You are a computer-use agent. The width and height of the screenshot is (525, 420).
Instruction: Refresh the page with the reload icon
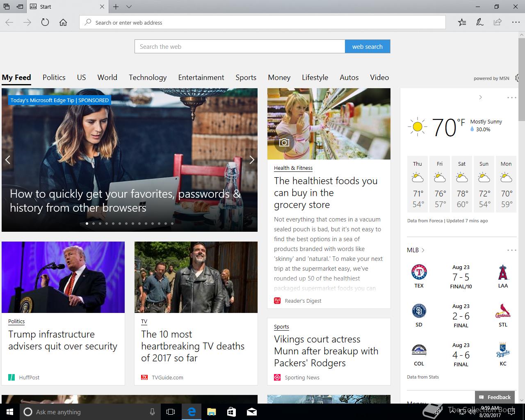point(45,23)
